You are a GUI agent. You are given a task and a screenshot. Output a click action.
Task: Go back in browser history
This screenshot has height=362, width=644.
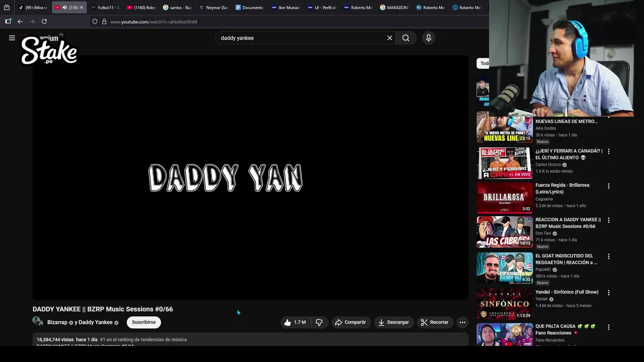(x=20, y=22)
